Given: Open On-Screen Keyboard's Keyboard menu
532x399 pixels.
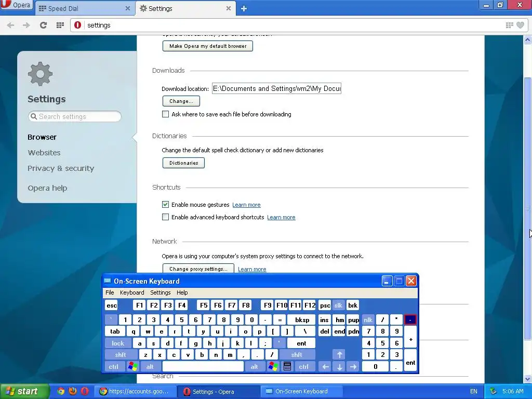Looking at the screenshot, I should coord(132,292).
